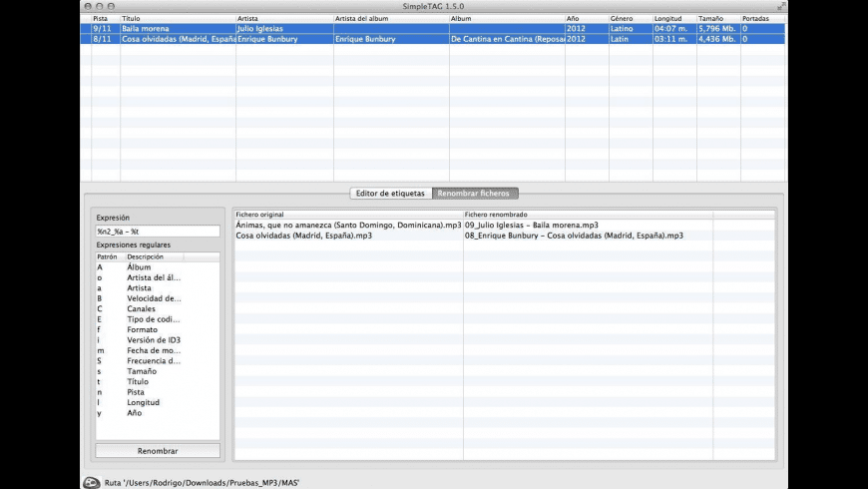Select the Frecuencia d... pattern row
The width and height of the screenshot is (868, 489).
click(158, 360)
